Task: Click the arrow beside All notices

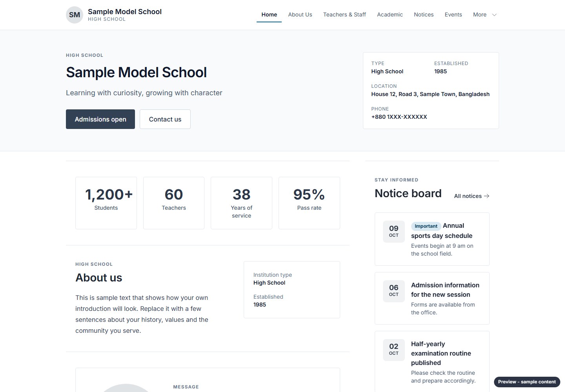Action: tap(487, 196)
